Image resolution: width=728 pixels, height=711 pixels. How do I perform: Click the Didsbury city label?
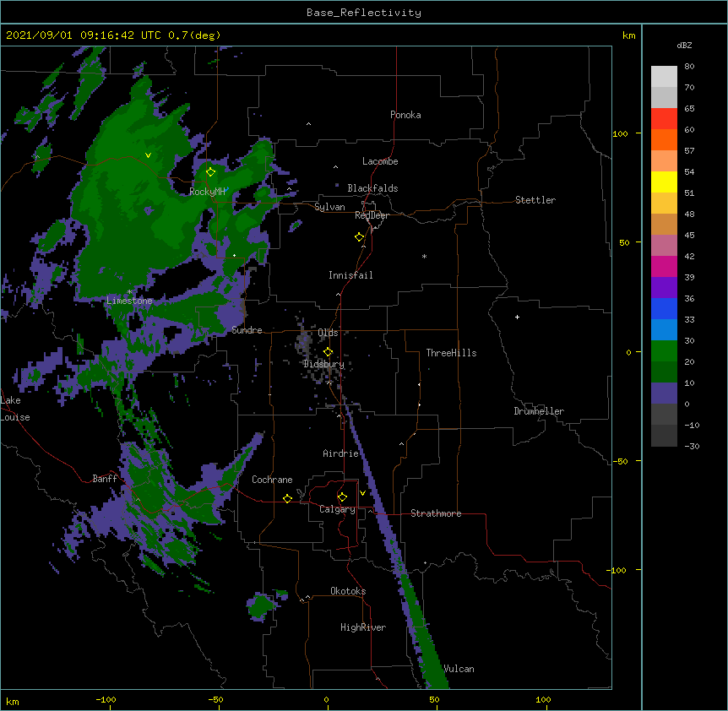point(323,364)
